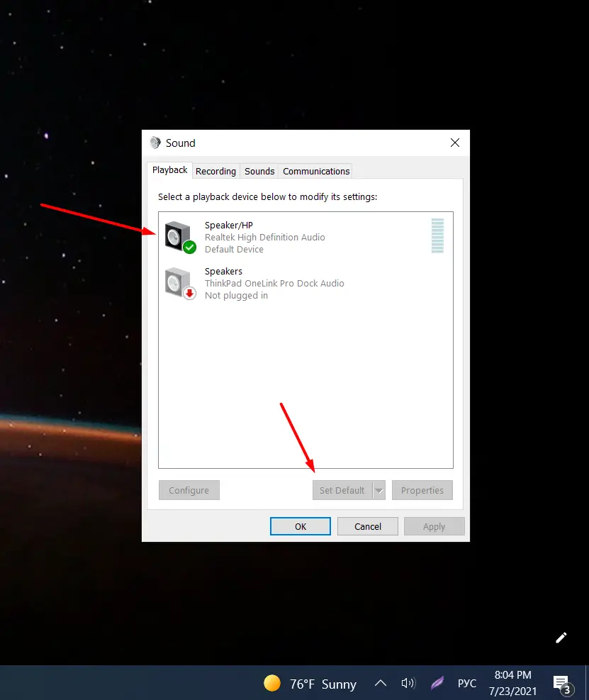Open the sunny weather widget icon
This screenshot has height=700, width=589.
tap(272, 683)
